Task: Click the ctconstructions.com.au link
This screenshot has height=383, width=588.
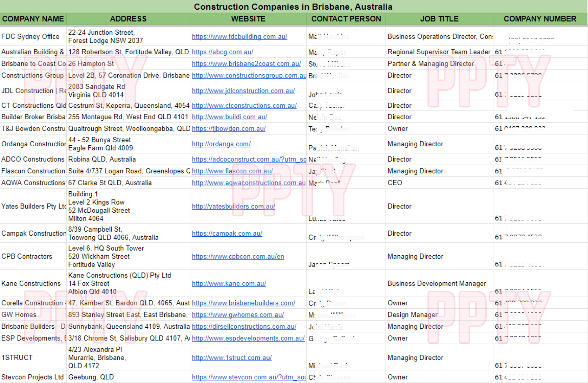Action: coord(244,106)
